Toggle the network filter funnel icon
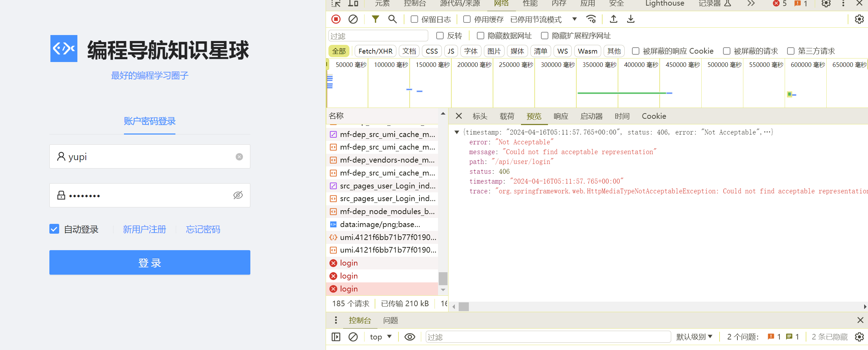This screenshot has width=868, height=350. coord(375,19)
